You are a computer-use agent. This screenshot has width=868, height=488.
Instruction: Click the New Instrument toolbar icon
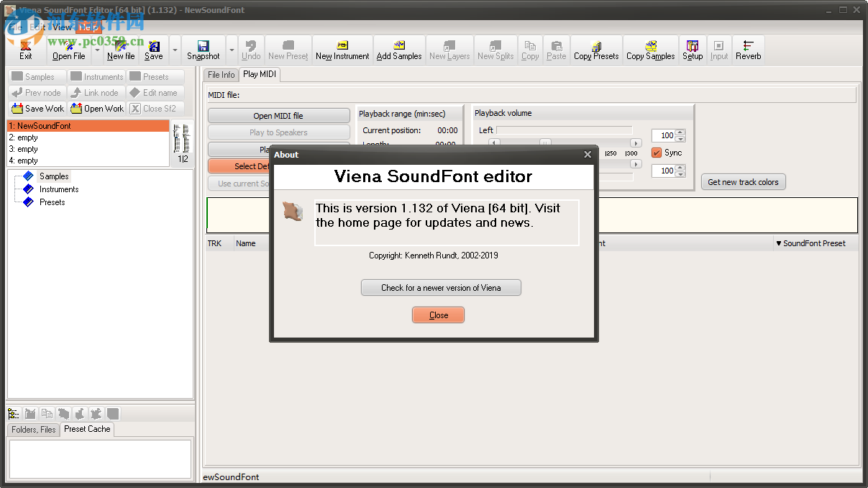(342, 49)
